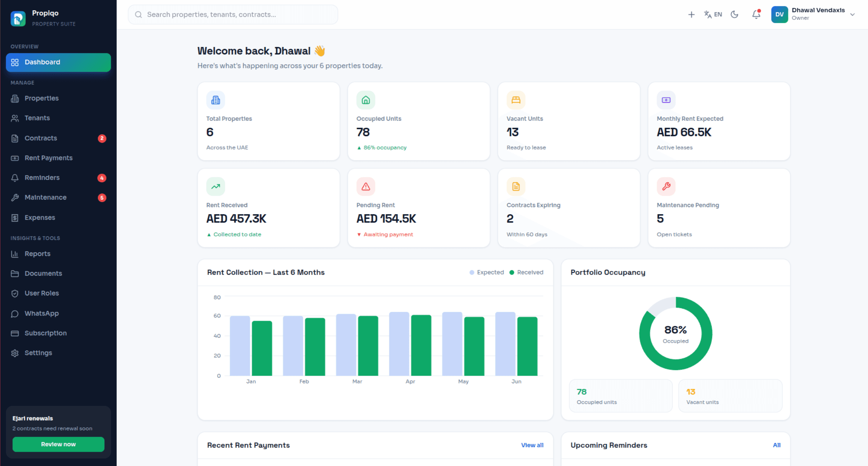
Task: Click the 78 Occupied units tile
Action: 621,396
